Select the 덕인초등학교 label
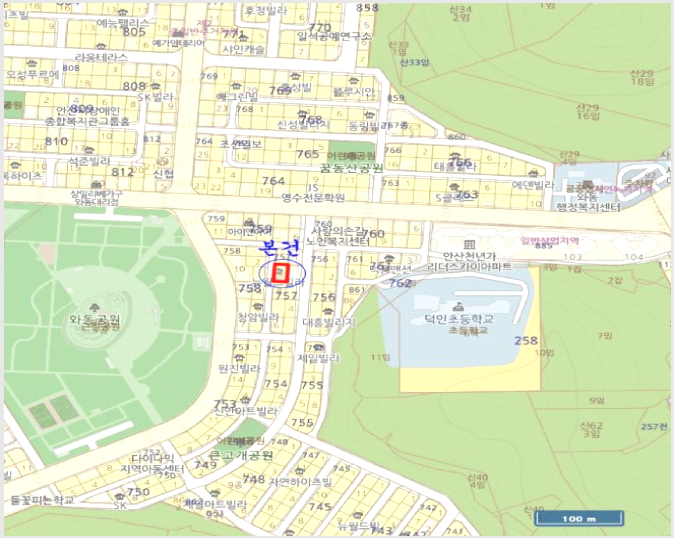 tap(459, 319)
